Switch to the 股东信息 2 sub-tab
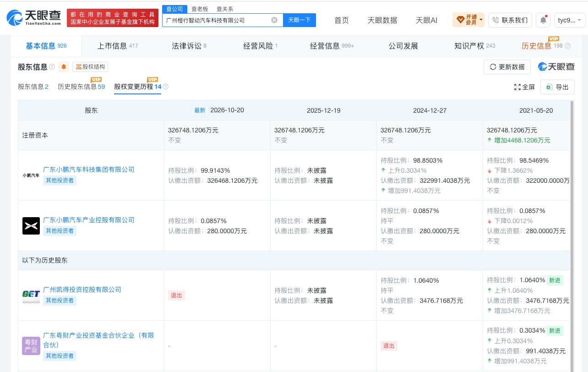The image size is (588, 372). (33, 87)
